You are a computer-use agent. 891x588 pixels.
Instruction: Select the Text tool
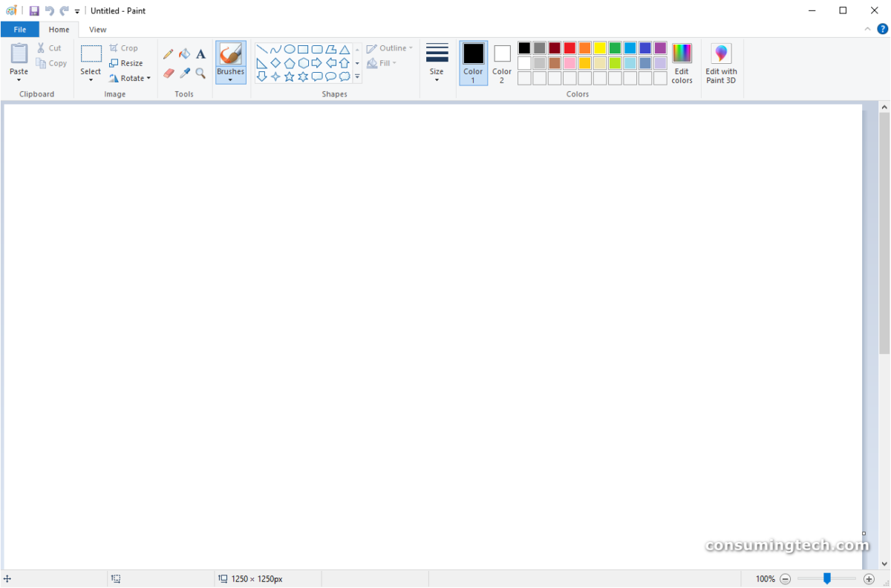pyautogui.click(x=200, y=54)
